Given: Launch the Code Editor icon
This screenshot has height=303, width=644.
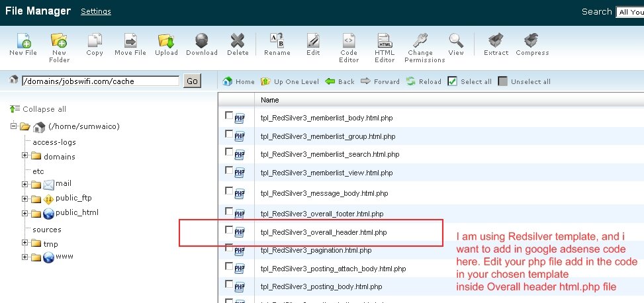Looking at the screenshot, I should [x=349, y=40].
